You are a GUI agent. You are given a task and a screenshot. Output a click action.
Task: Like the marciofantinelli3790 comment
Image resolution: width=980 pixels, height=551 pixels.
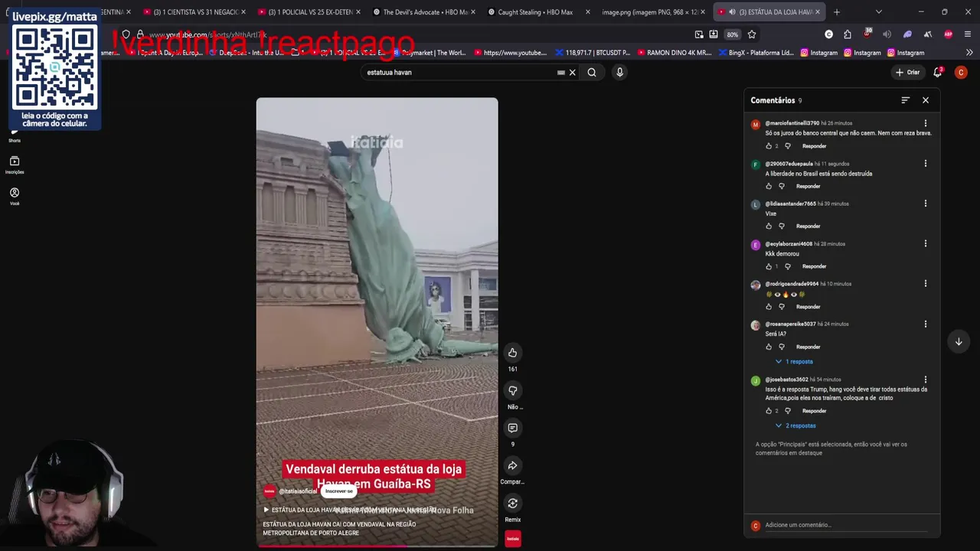point(769,146)
